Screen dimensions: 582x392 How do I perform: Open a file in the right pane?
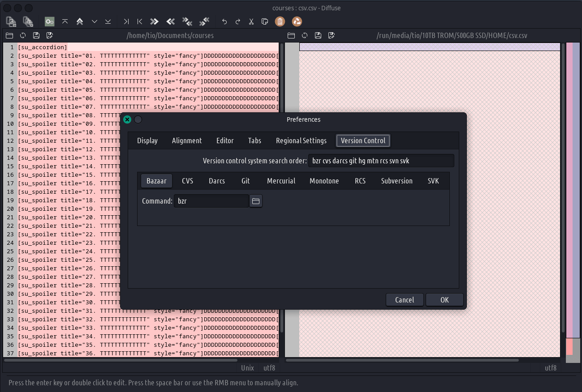coord(291,35)
